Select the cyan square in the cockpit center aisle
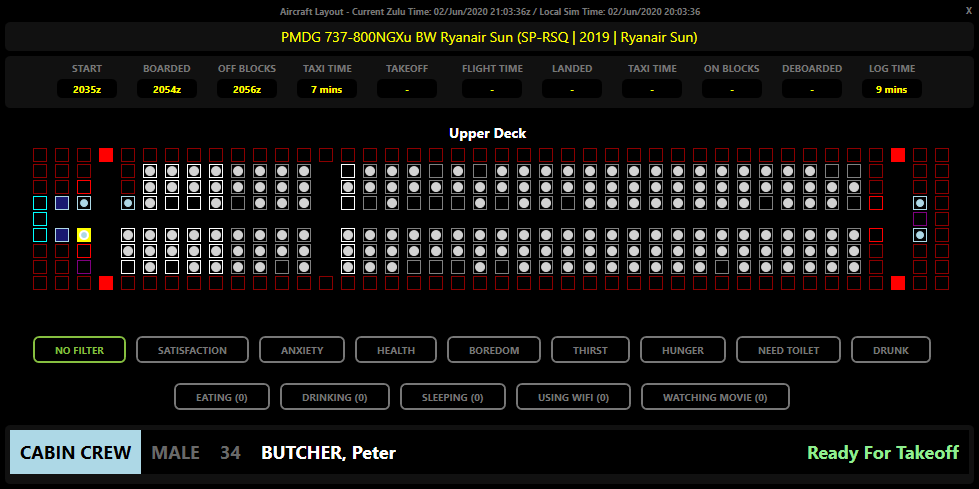 pyautogui.click(x=40, y=219)
